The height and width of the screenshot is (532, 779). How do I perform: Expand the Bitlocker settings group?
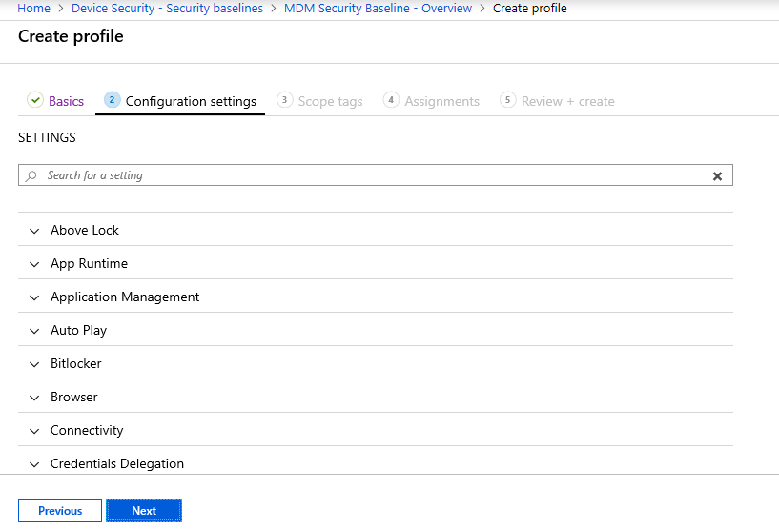point(75,363)
